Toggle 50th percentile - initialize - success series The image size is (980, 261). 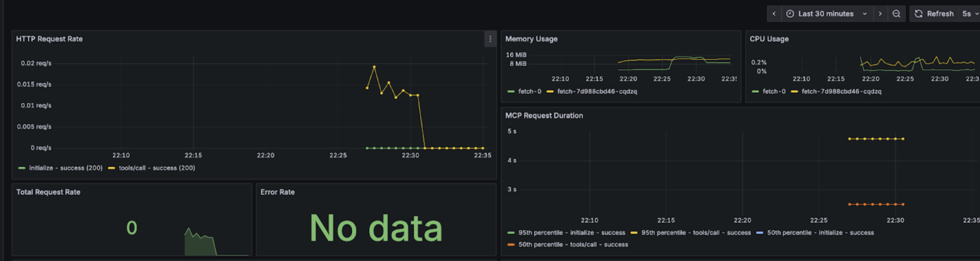point(821,233)
